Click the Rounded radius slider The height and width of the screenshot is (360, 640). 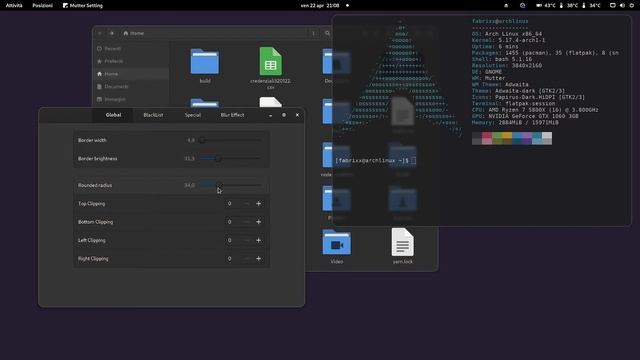click(231, 185)
